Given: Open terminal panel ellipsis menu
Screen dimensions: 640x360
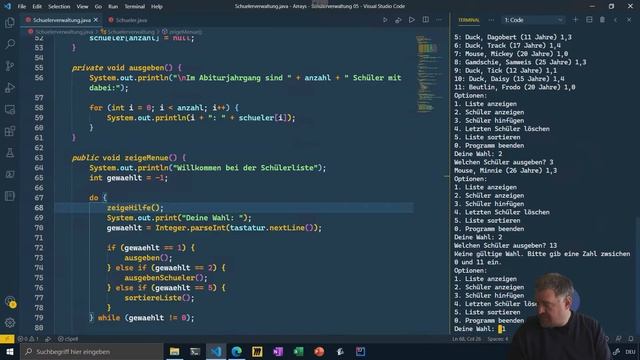Looking at the screenshot, I should (491, 20).
